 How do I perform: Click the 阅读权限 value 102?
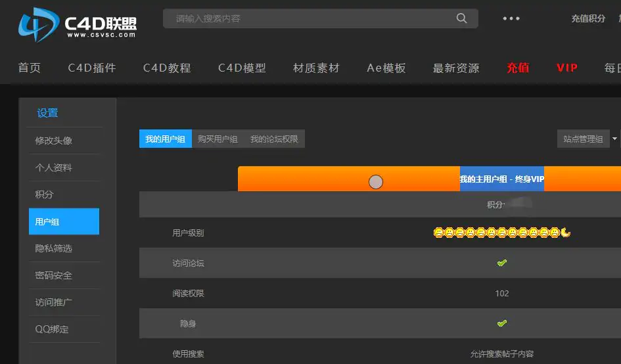[502, 294]
